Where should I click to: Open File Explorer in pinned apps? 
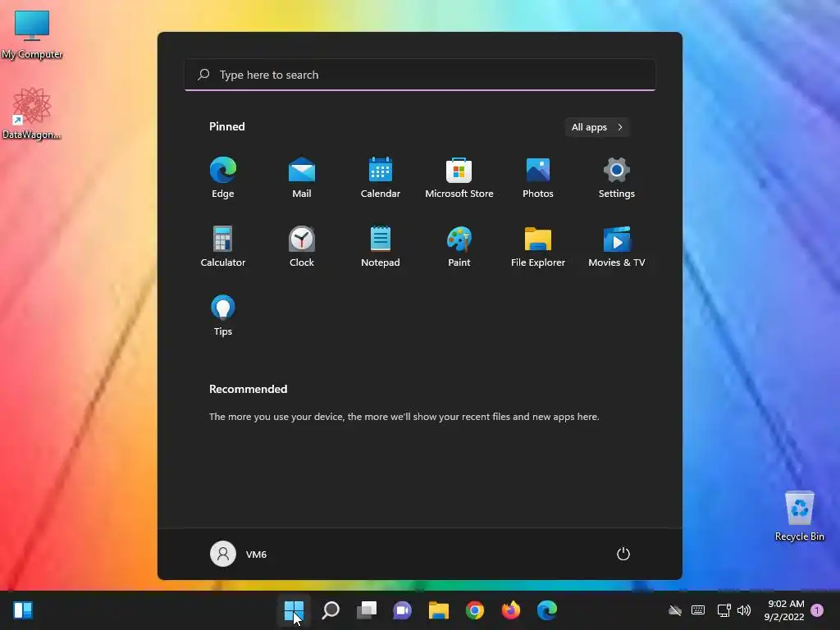(x=538, y=246)
